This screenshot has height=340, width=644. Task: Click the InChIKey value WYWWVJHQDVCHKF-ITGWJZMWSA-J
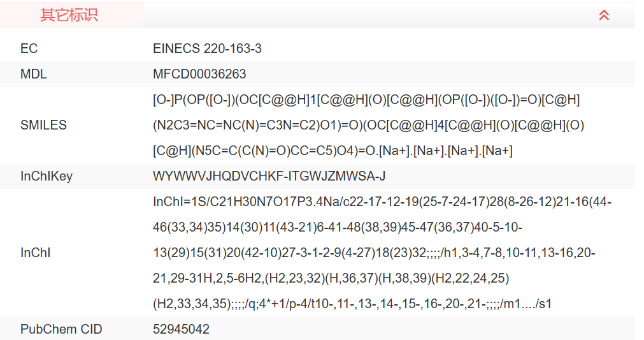(269, 177)
